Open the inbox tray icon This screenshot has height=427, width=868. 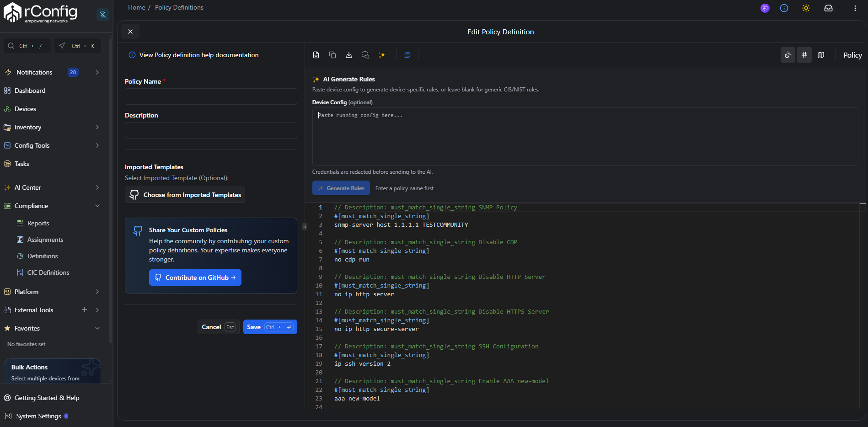828,8
